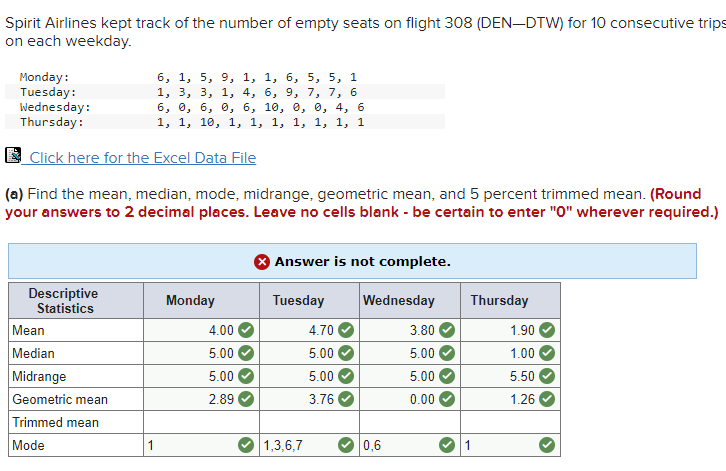Click Monday Mean cell showing 4.00
Screen dimensions: 726x471
coord(201,330)
